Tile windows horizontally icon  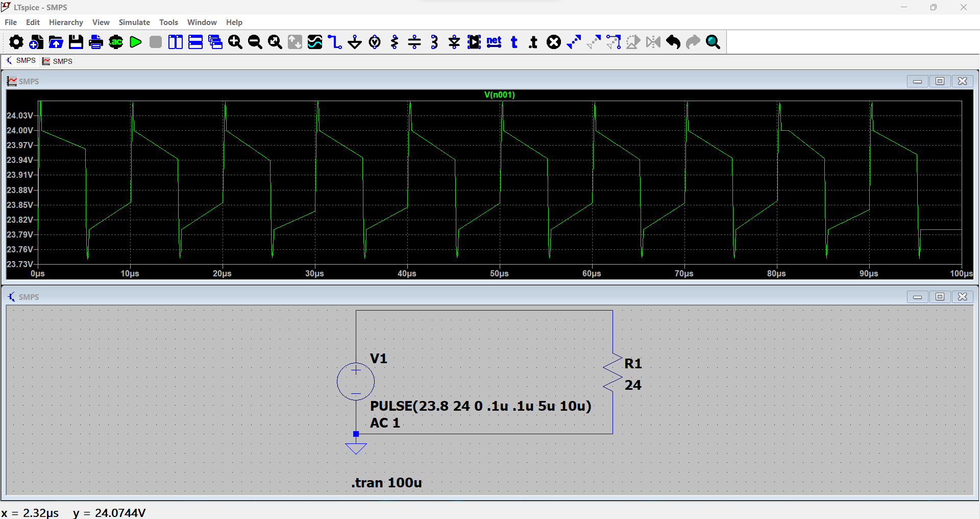pos(195,42)
